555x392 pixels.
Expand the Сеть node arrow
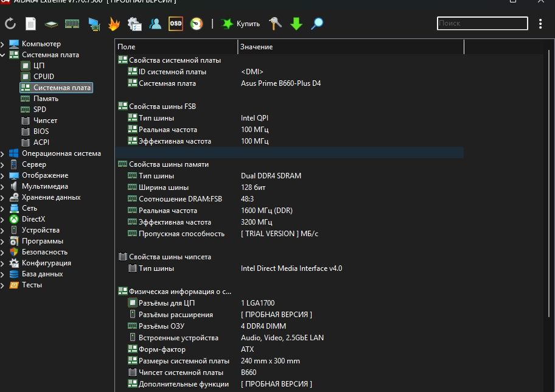point(2,209)
